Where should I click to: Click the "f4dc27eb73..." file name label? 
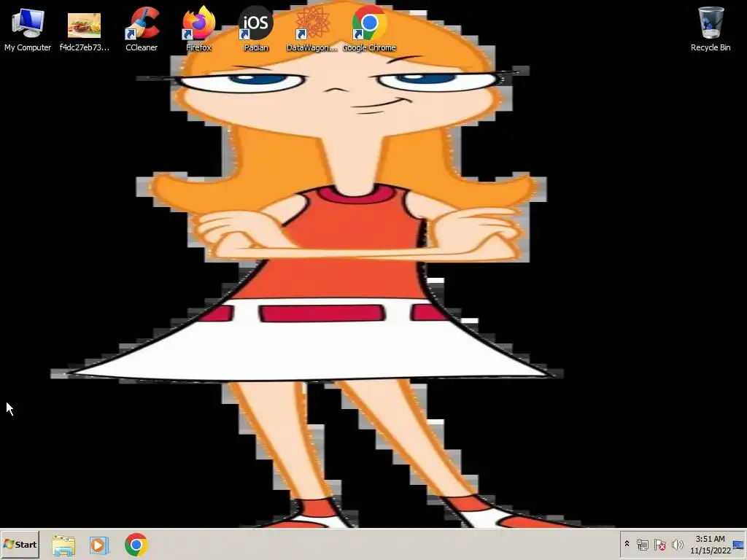pyautogui.click(x=85, y=47)
